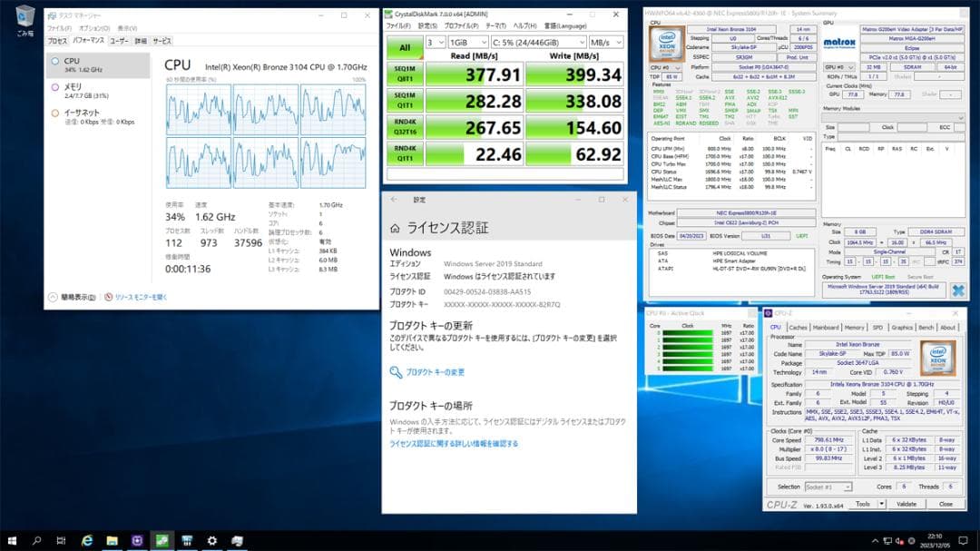
Task: Run the All benchmark in CrystalDiskMark
Action: (407, 45)
